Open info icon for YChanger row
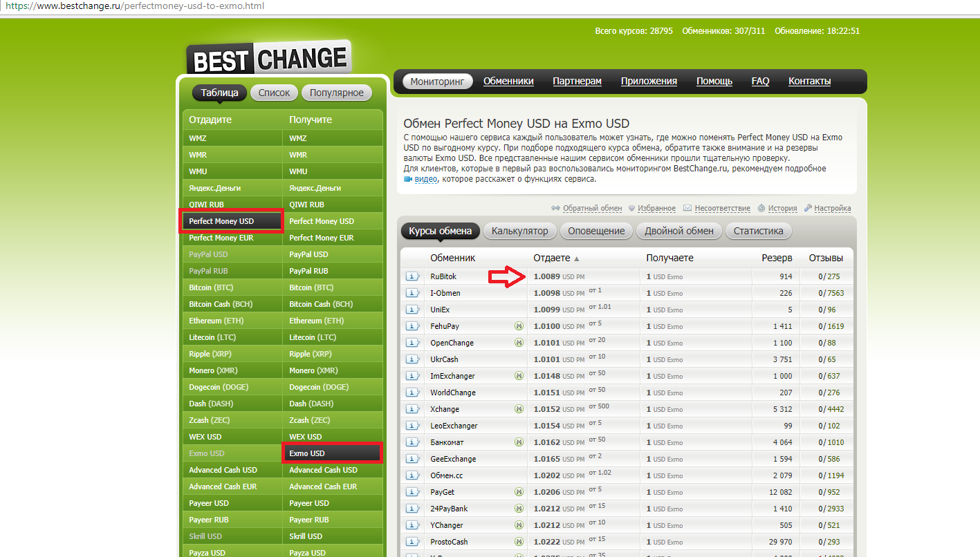The image size is (980, 557). [413, 525]
